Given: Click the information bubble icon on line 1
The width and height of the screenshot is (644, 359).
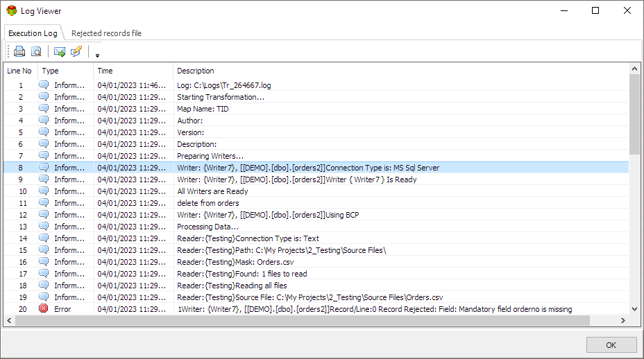Looking at the screenshot, I should click(44, 85).
